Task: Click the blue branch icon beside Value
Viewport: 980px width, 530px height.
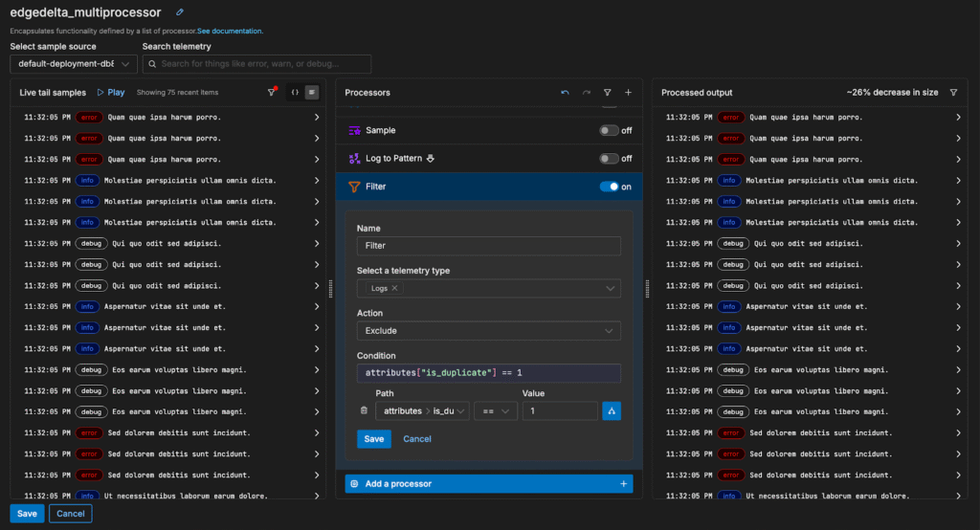Action: click(x=611, y=410)
